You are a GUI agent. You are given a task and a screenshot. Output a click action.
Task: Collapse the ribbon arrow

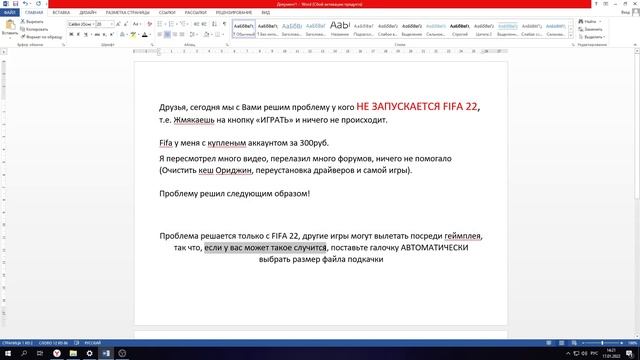635,45
